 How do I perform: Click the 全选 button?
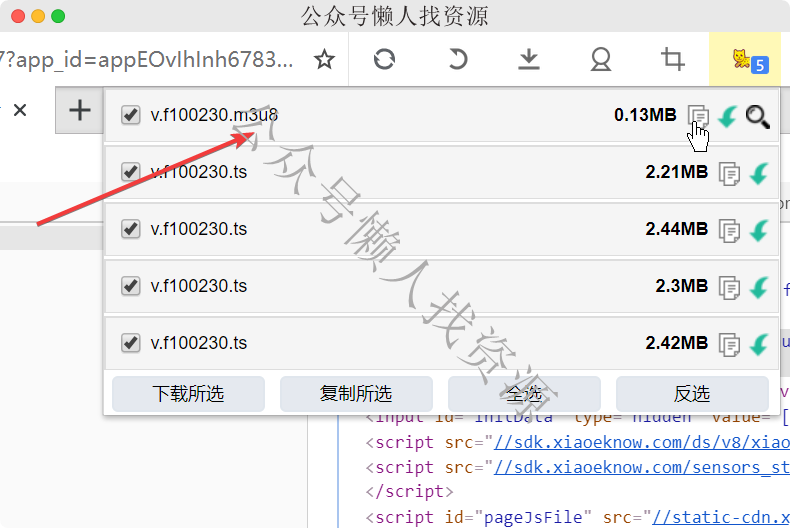coord(524,393)
